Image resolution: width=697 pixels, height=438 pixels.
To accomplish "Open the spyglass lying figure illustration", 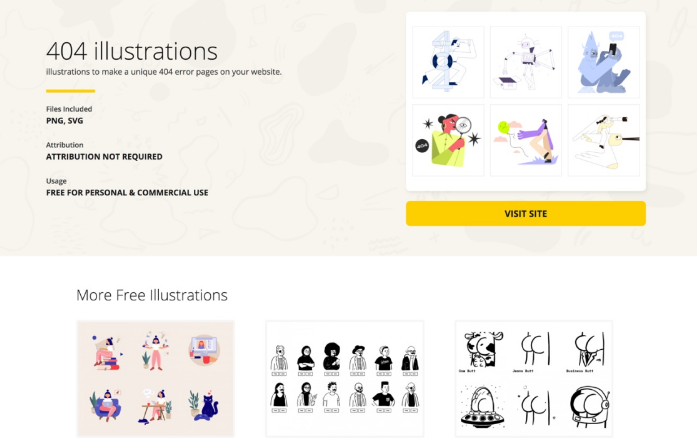I will coord(604,140).
